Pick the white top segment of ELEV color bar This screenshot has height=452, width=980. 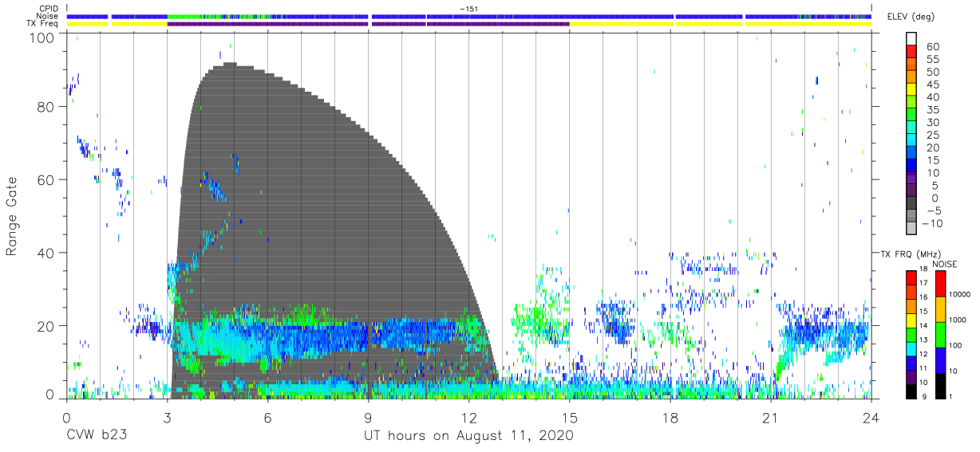tap(913, 39)
